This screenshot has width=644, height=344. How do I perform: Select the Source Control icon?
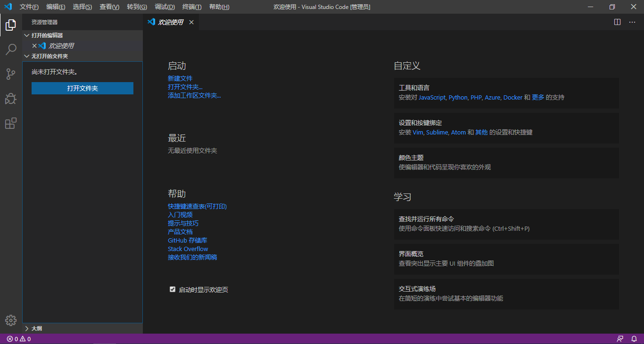[x=11, y=74]
